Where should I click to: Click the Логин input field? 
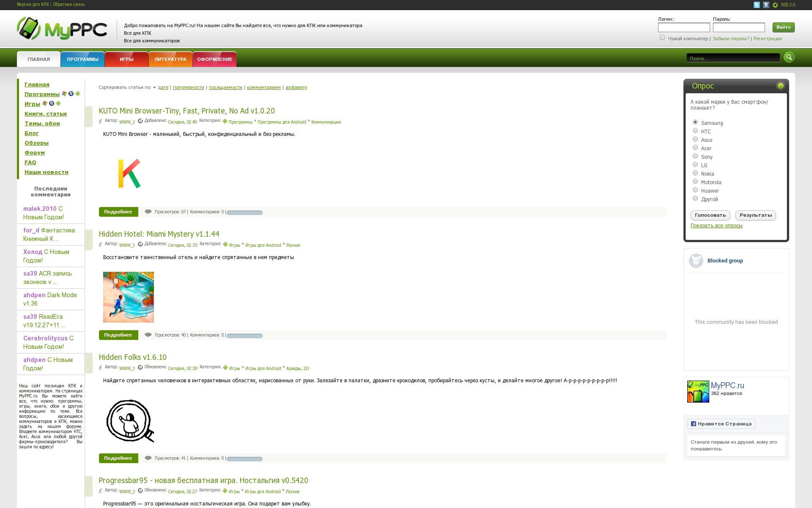click(683, 28)
